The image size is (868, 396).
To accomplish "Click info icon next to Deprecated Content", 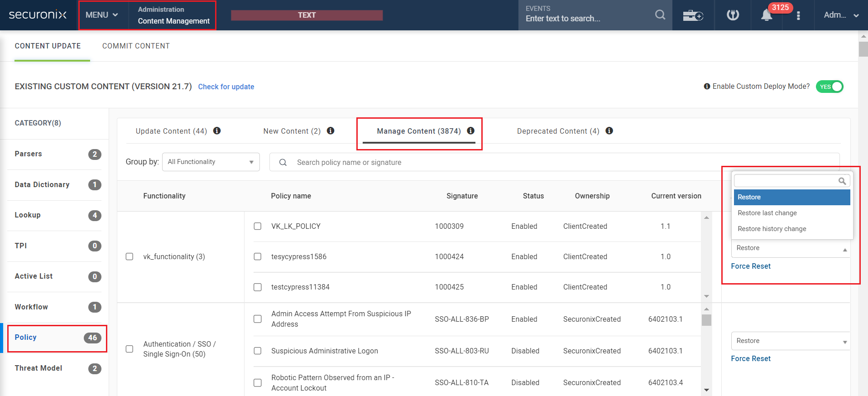I will pos(609,131).
